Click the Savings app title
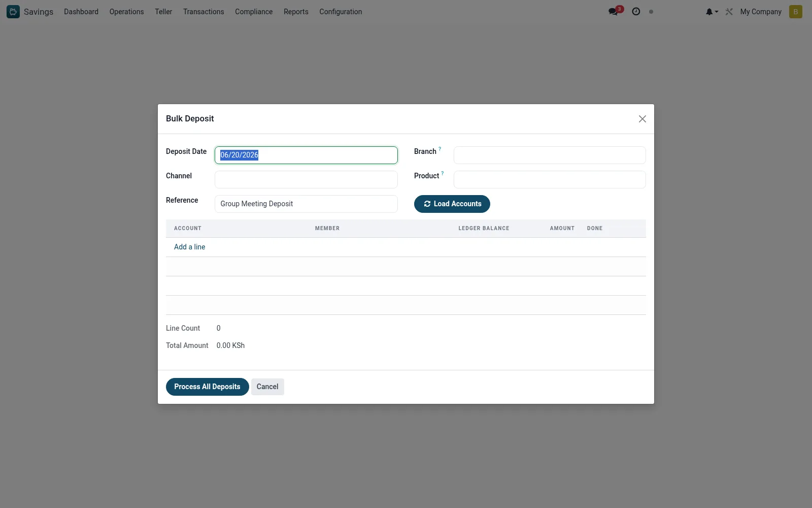Image resolution: width=812 pixels, height=508 pixels. click(39, 12)
